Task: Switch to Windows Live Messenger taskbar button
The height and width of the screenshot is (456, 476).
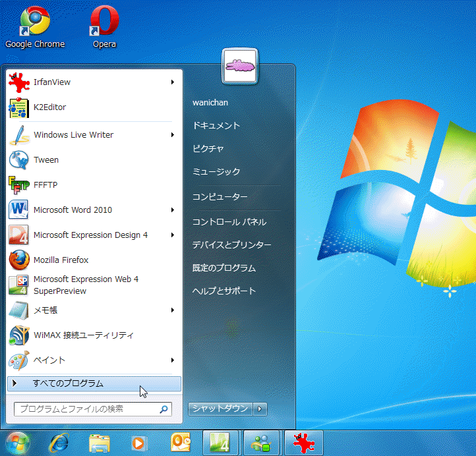Action: click(261, 443)
